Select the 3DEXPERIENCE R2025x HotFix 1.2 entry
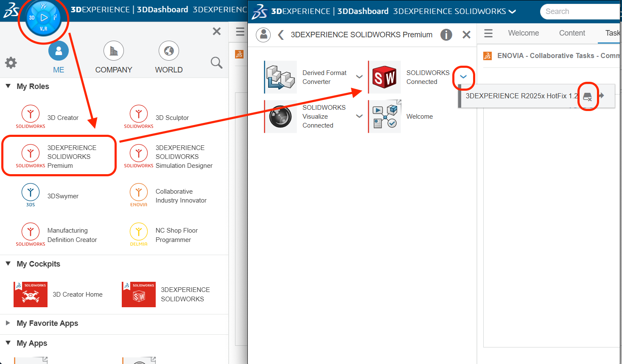Image resolution: width=622 pixels, height=364 pixels. pos(521,96)
